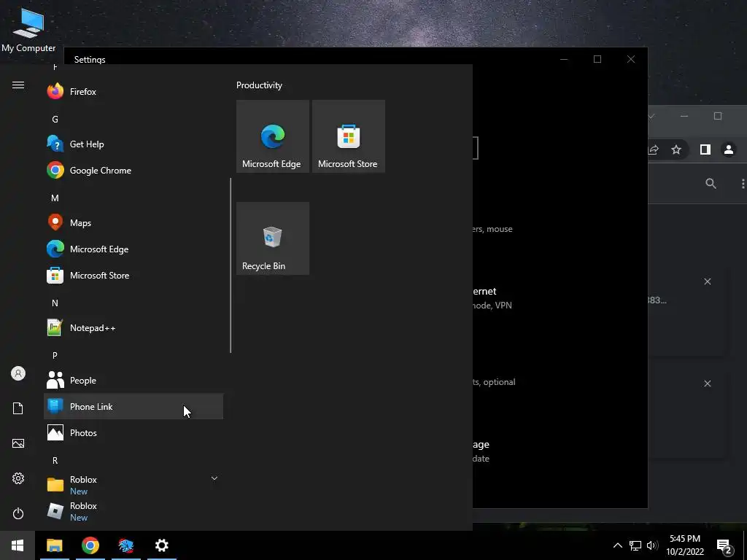Jump to letter G section header
747x560 pixels.
point(55,119)
